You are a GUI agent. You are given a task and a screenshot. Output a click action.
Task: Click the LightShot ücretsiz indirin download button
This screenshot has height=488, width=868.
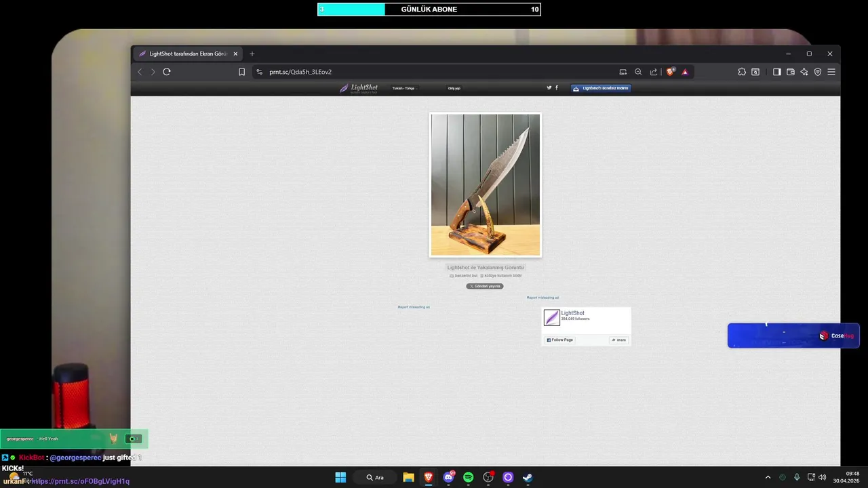coord(601,88)
